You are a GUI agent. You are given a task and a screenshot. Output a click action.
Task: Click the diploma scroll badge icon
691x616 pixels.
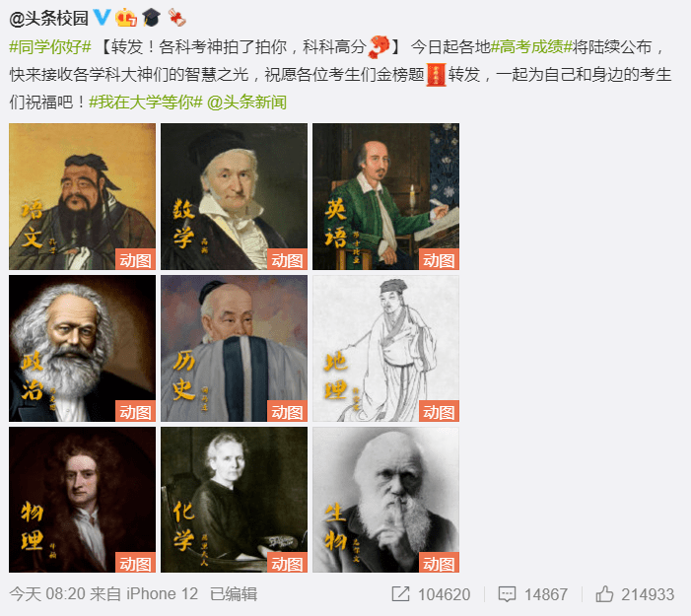176,18
